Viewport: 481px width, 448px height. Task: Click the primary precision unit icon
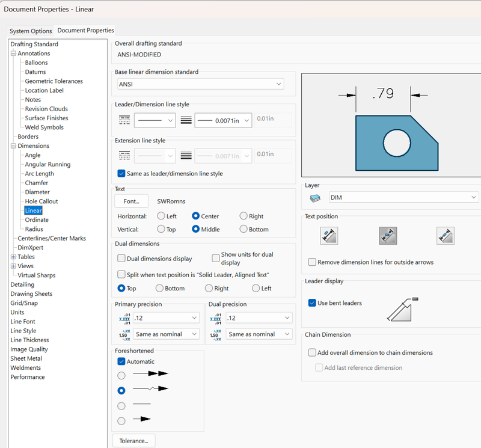click(x=124, y=317)
